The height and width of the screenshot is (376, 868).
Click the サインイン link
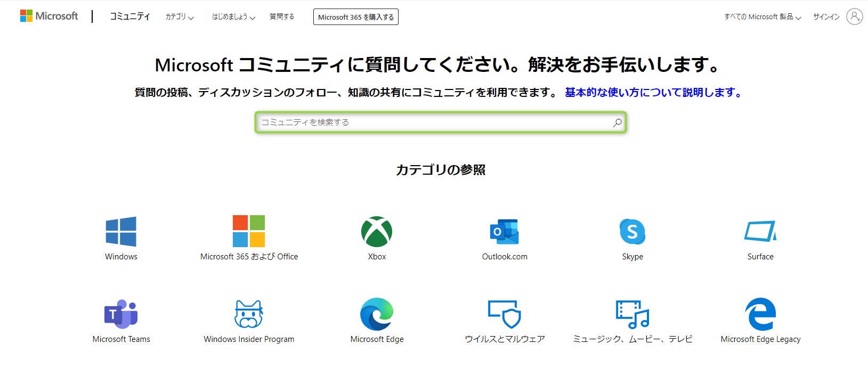(x=826, y=17)
